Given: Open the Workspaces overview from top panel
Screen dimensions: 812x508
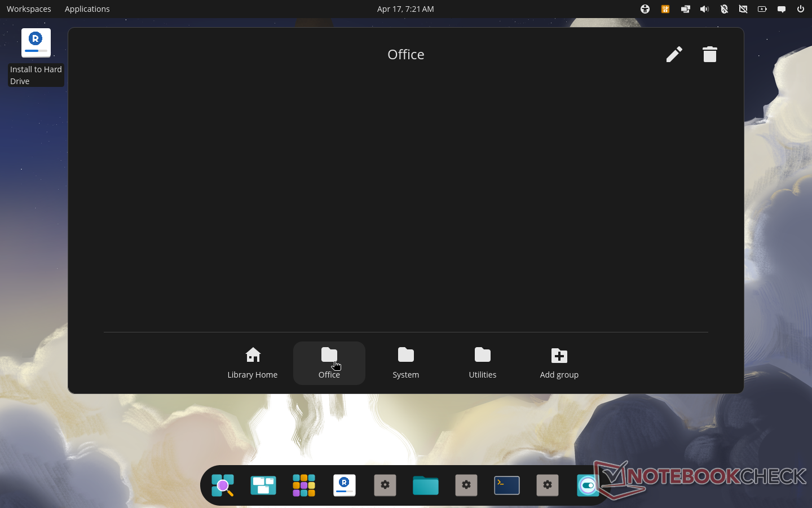Looking at the screenshot, I should [x=29, y=9].
